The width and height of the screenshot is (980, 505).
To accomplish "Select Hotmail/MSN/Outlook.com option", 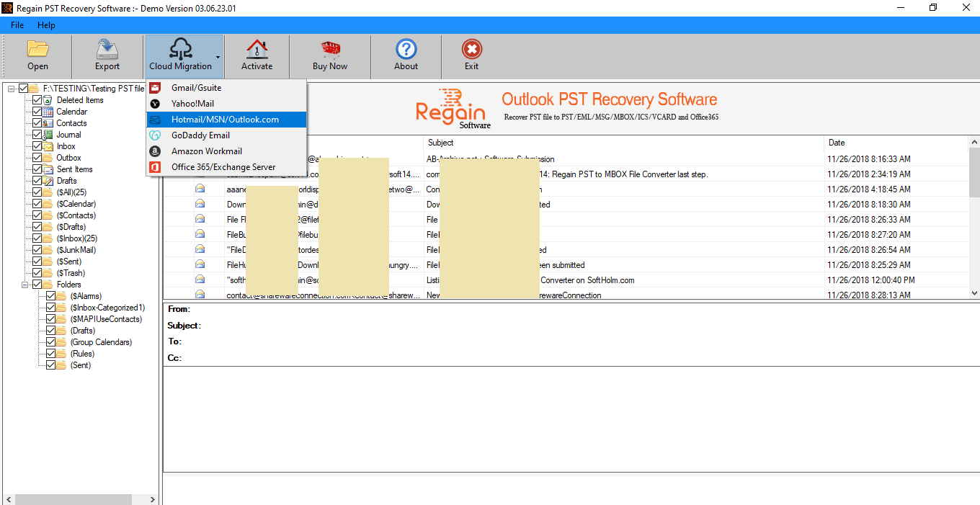I will pos(227,120).
